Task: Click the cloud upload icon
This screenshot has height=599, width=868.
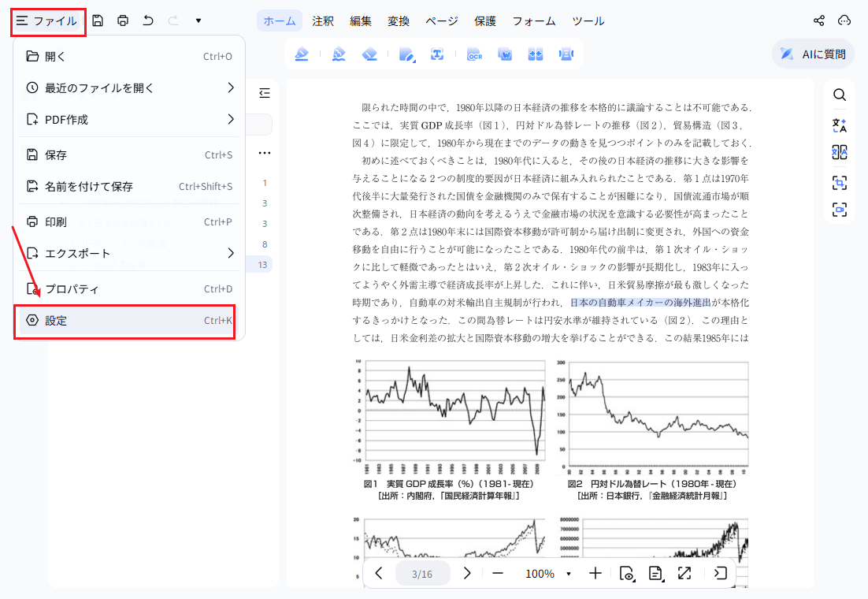Action: tap(844, 20)
